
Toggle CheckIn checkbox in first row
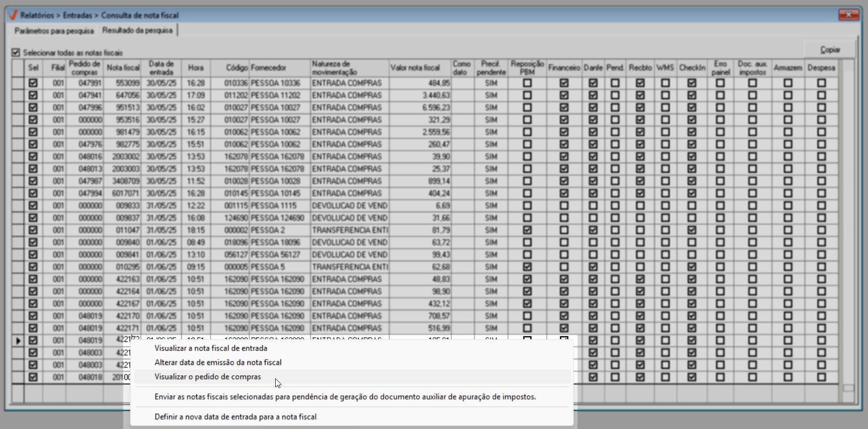click(692, 83)
